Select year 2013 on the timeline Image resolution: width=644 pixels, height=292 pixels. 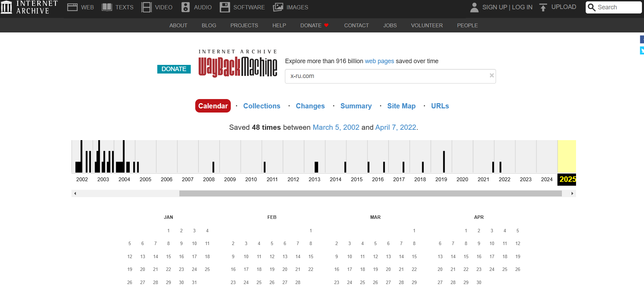coord(314,179)
